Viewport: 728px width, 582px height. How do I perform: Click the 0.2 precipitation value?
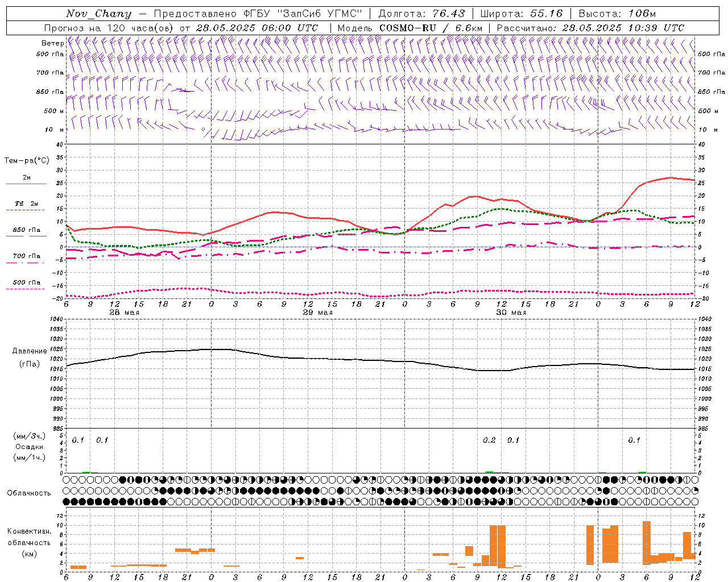[489, 440]
